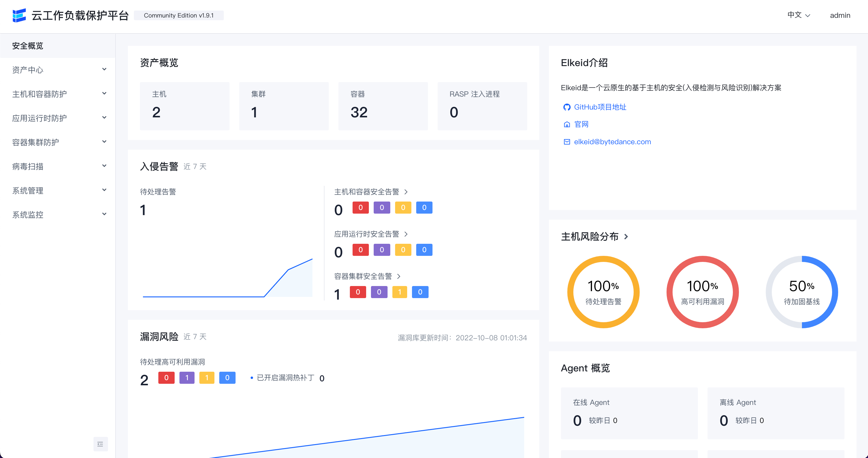Open the 中文 language dropdown
This screenshot has height=458, width=868.
799,15
